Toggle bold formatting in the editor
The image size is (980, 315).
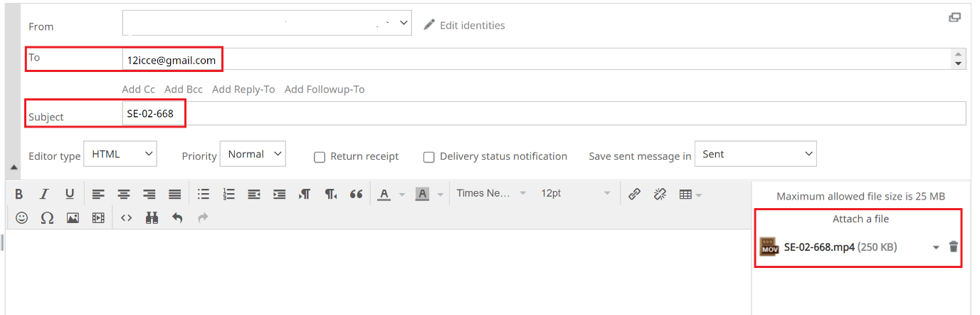(x=19, y=194)
